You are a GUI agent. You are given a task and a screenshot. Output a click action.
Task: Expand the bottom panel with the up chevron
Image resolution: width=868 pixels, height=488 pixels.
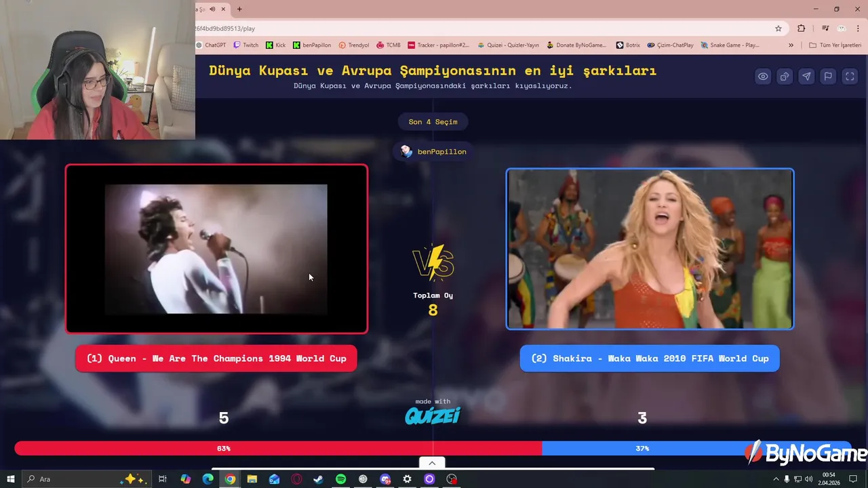pyautogui.click(x=432, y=463)
